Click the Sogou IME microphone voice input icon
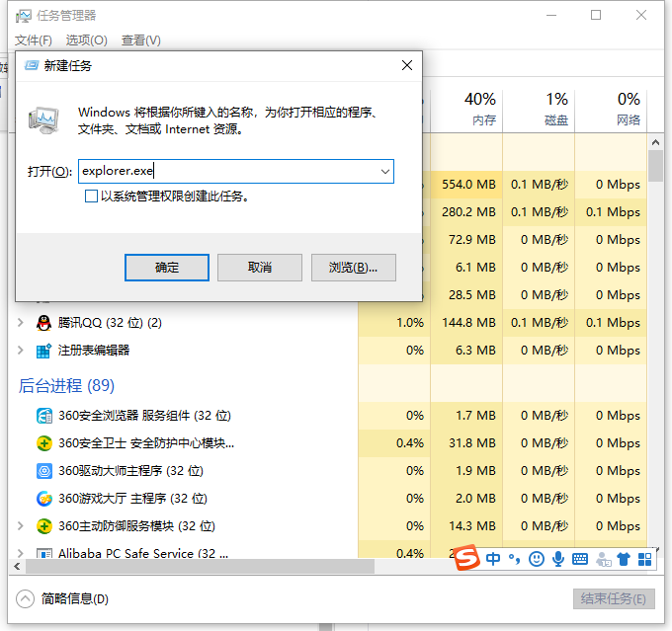 pyautogui.click(x=558, y=559)
